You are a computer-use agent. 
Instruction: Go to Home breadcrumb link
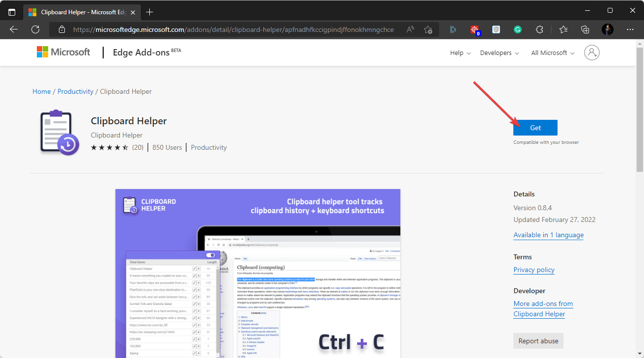[42, 91]
